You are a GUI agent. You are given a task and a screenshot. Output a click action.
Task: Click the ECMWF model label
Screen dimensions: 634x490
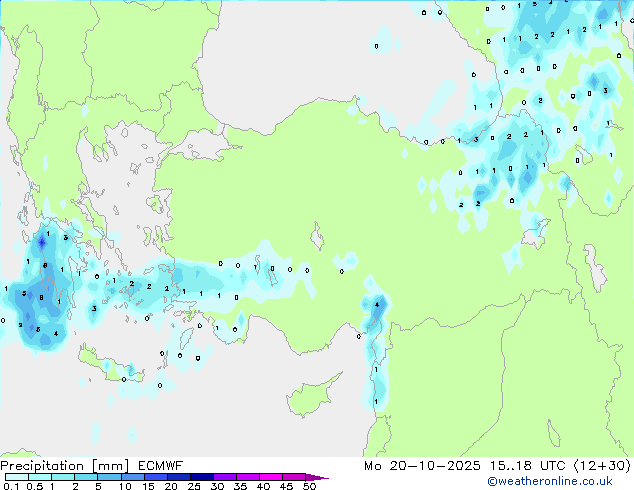pyautogui.click(x=161, y=466)
